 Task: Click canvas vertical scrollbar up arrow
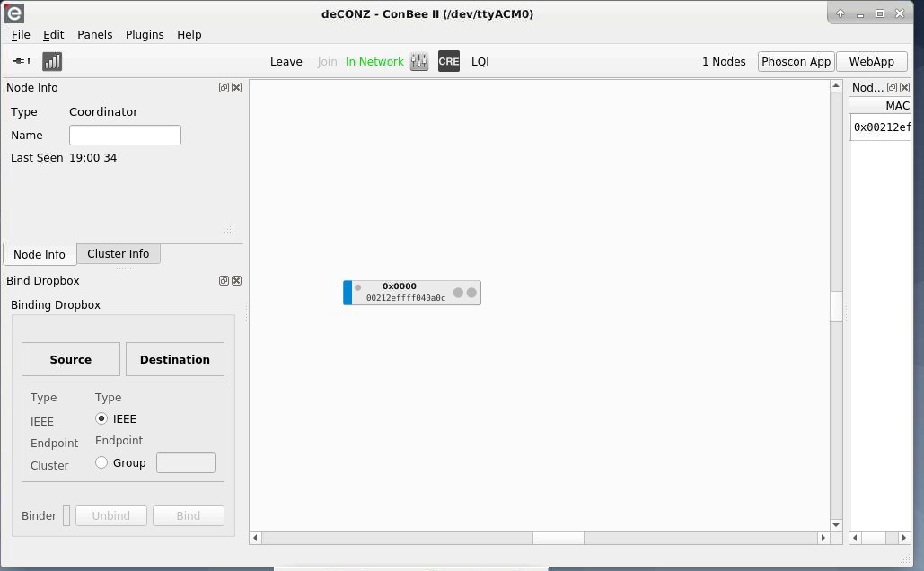(836, 86)
